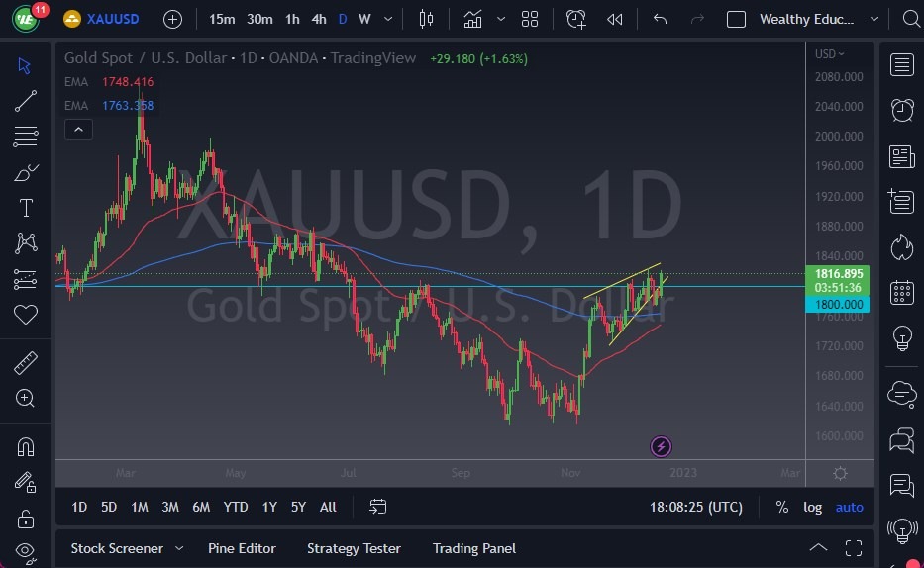The image size is (924, 568).
Task: Expand the Stock Screener dropdown arrow
Action: tap(179, 548)
